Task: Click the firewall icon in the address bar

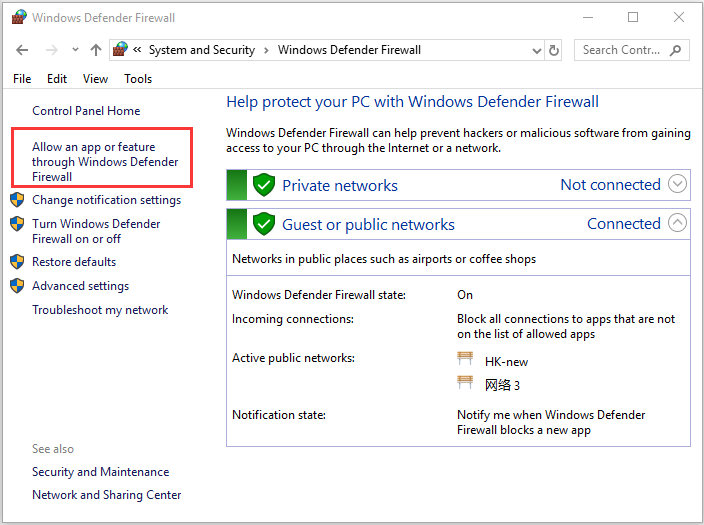Action: [x=120, y=49]
